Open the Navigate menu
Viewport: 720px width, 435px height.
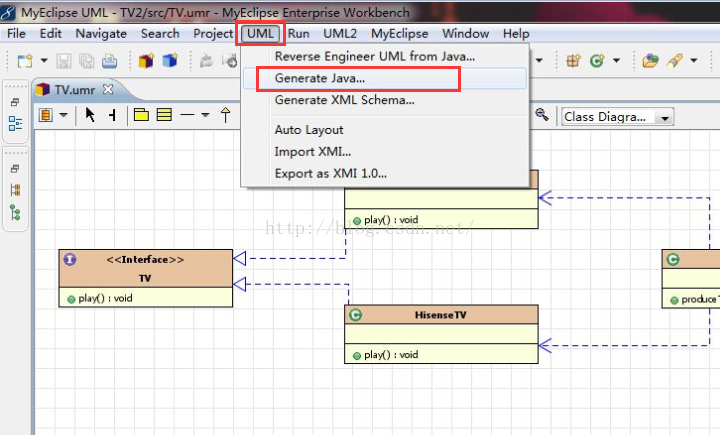click(101, 34)
